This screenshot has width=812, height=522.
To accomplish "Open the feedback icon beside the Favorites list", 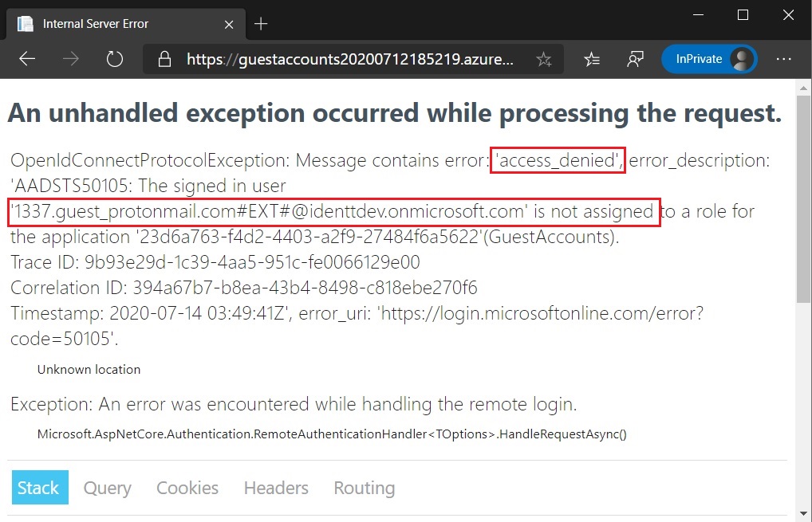I will 635,60.
